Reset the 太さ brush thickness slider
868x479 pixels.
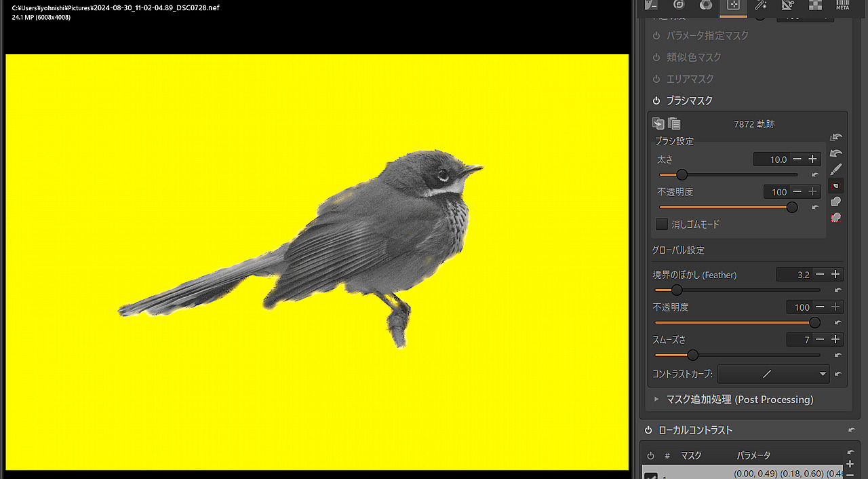815,174
